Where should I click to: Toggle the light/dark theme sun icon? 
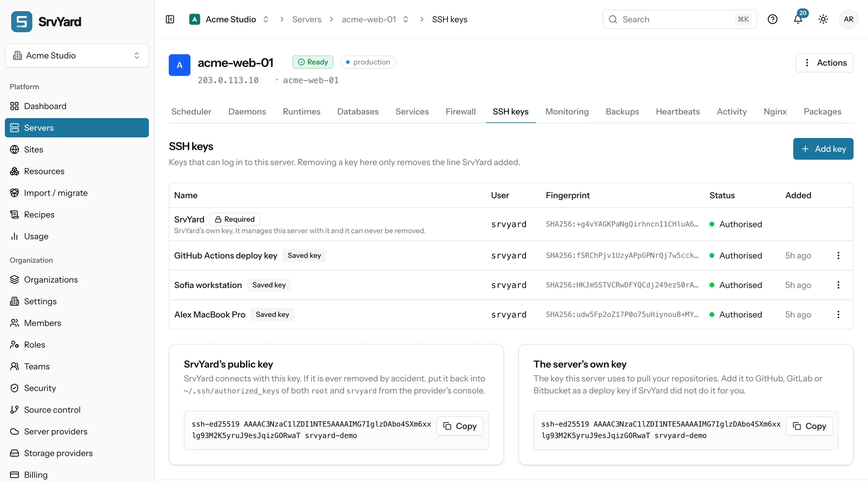[x=823, y=20]
